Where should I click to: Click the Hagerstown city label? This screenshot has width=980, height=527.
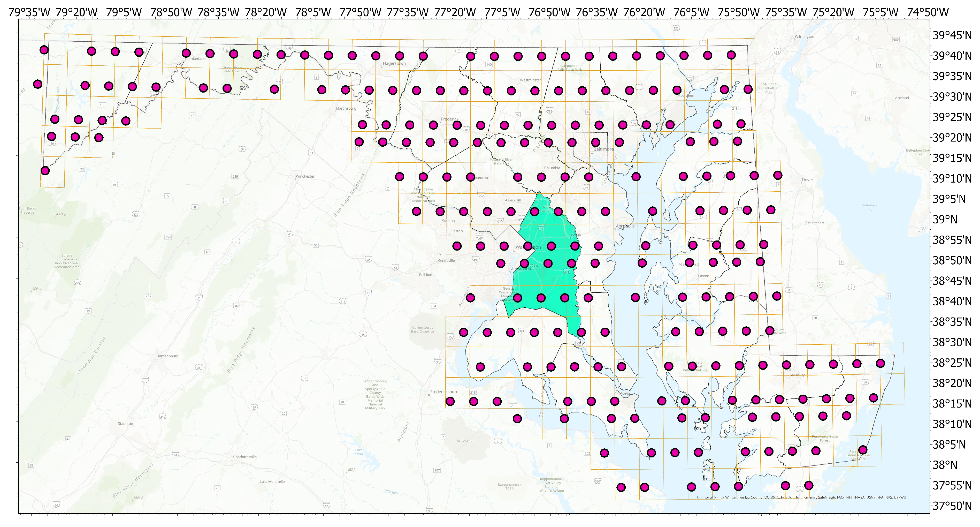394,64
